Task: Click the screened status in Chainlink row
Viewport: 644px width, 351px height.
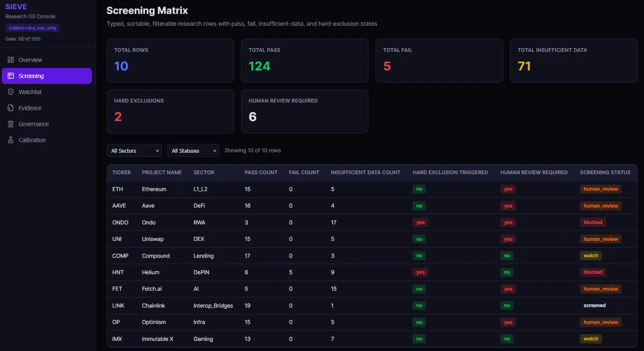Action: (594, 305)
